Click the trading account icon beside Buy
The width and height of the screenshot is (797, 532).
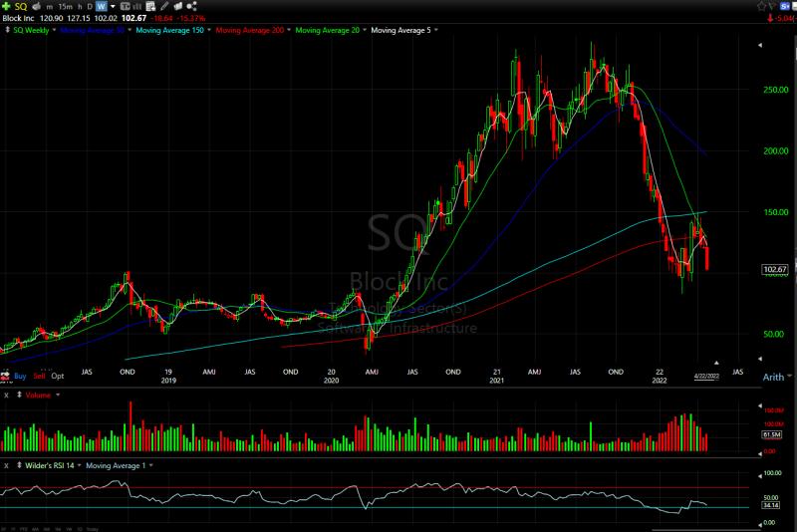(6, 376)
